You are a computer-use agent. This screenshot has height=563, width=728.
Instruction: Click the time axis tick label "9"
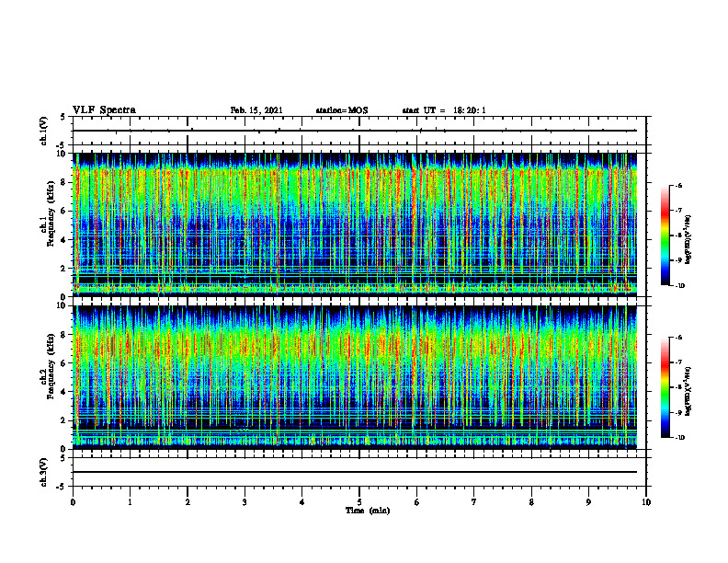pos(588,502)
